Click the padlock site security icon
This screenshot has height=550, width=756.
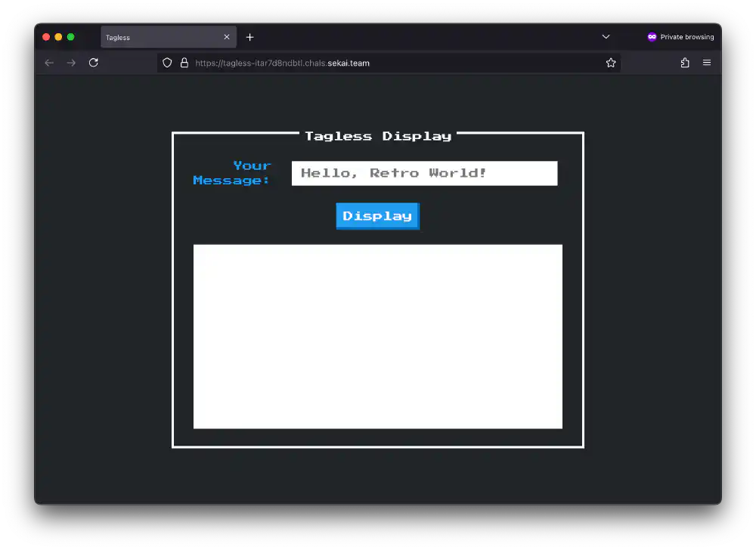[184, 63]
